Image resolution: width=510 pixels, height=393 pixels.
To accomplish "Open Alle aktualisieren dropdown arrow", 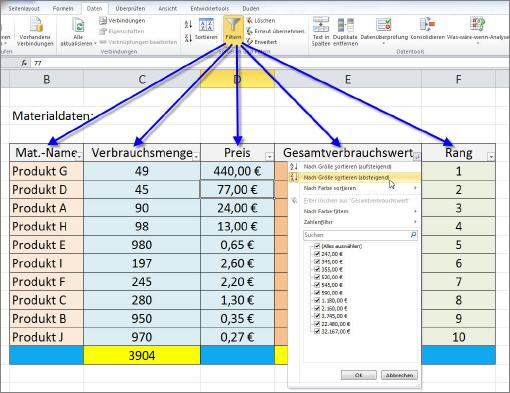I will pos(95,44).
